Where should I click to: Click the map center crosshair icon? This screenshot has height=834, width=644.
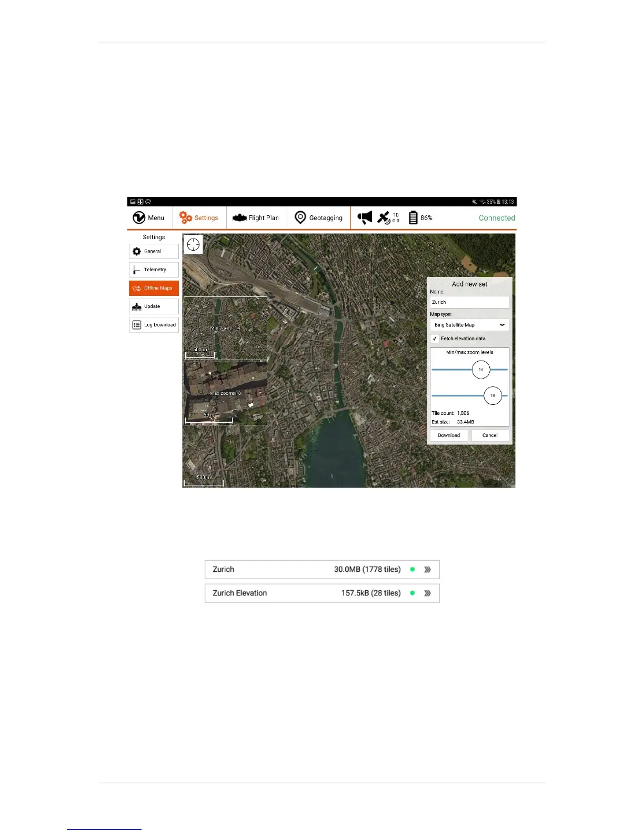193,245
